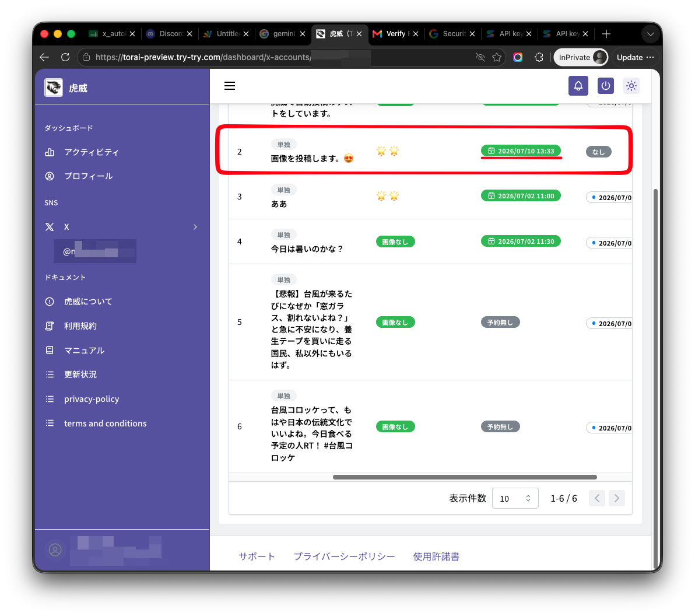Click 画像なし badge in row 6
The height and width of the screenshot is (616, 695).
tap(395, 426)
